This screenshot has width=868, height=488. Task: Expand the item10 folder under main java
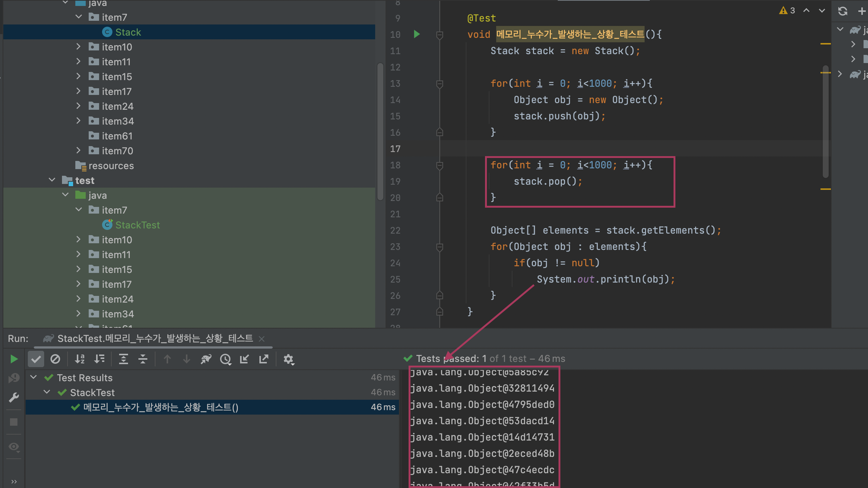[78, 47]
